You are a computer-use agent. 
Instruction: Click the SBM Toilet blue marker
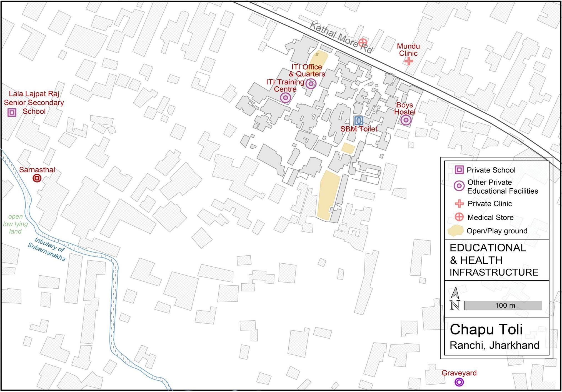(358, 120)
